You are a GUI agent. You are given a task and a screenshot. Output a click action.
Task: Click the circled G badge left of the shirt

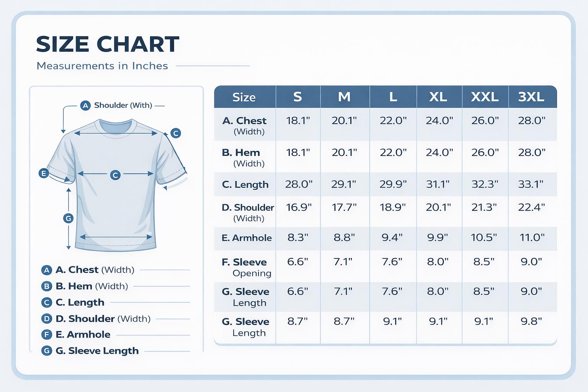(x=68, y=218)
